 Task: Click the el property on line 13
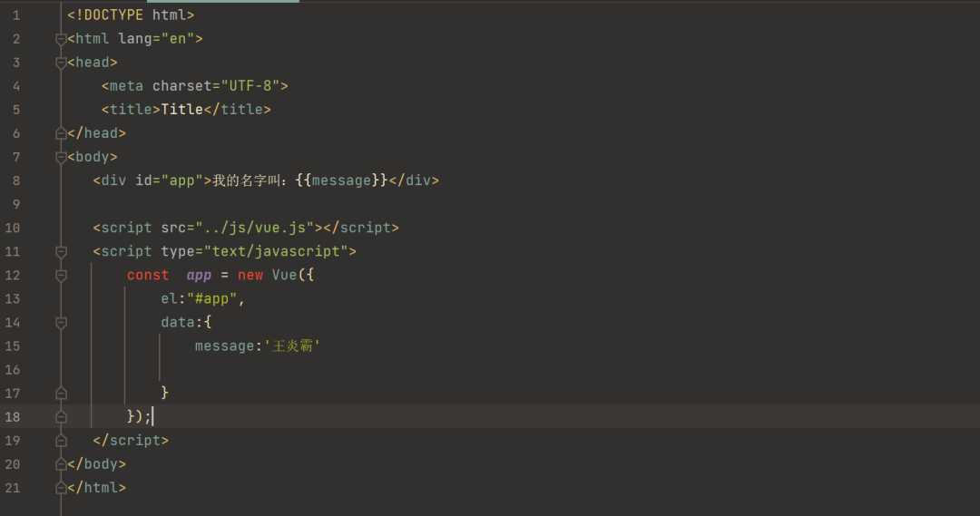point(170,298)
